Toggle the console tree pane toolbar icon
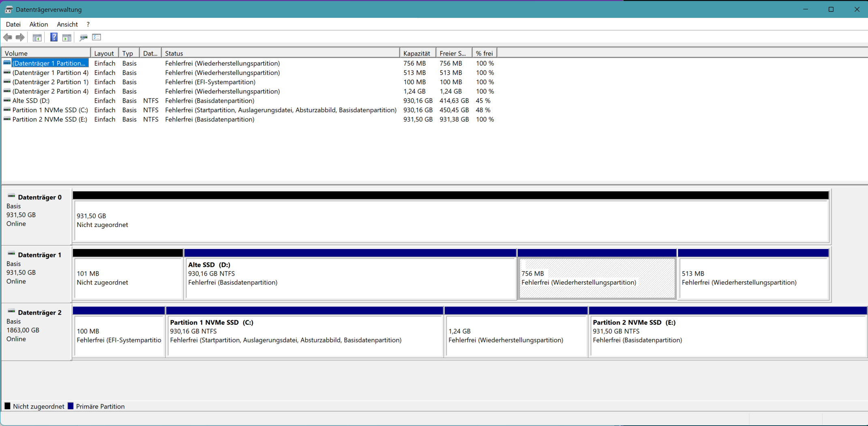Viewport: 868px width, 426px height. 37,38
